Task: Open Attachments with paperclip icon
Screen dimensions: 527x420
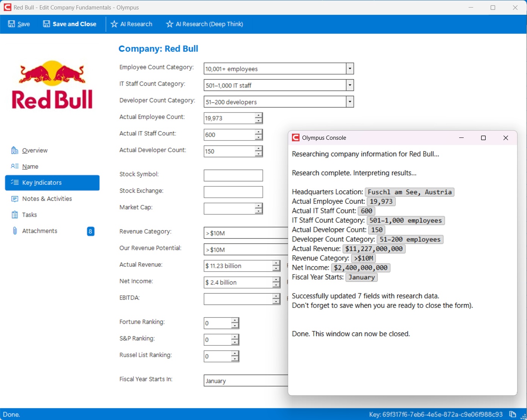Action: coord(39,231)
